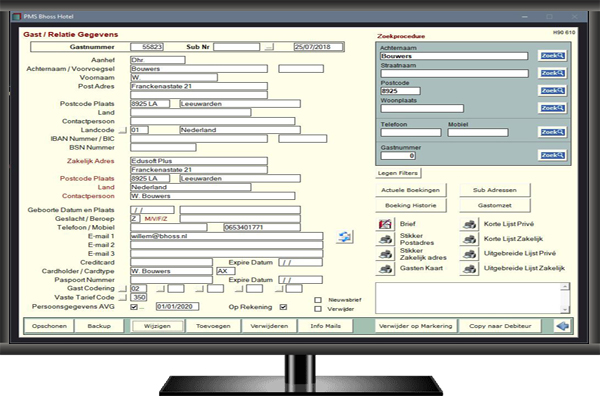The width and height of the screenshot is (600, 396).
Task: Toggle the Op Rekening checkbox
Action: pos(284,307)
